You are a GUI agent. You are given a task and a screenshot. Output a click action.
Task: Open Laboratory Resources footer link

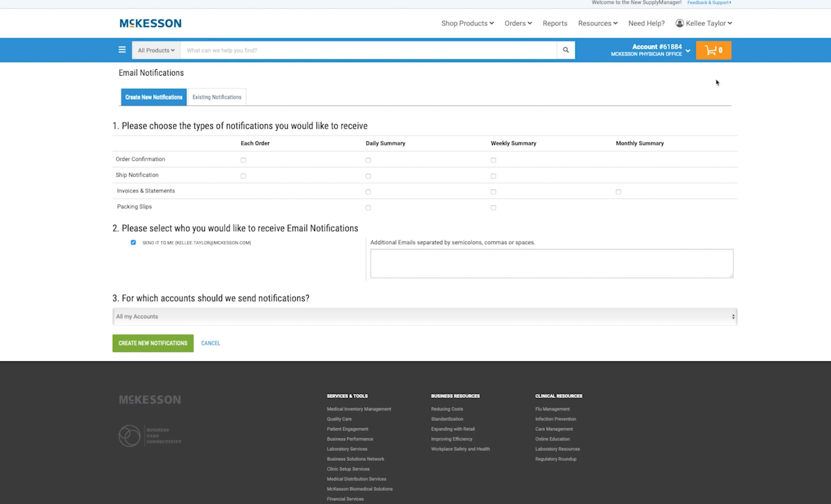557,449
